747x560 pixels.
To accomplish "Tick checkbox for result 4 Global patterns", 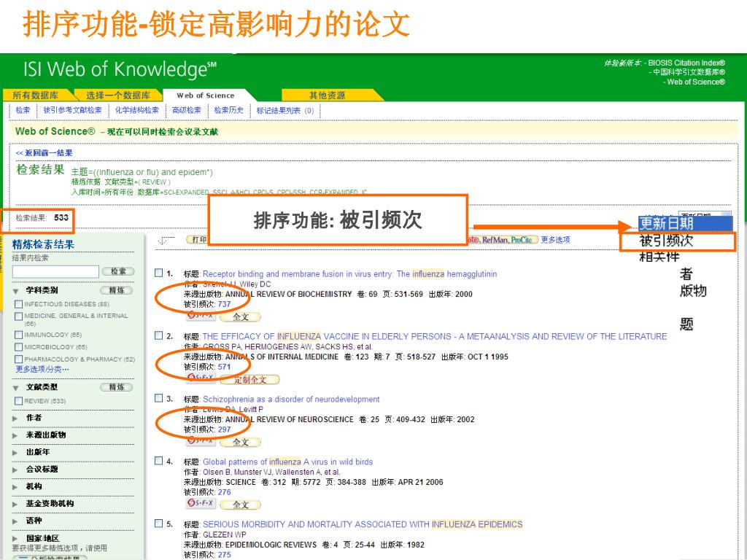I will tap(158, 461).
